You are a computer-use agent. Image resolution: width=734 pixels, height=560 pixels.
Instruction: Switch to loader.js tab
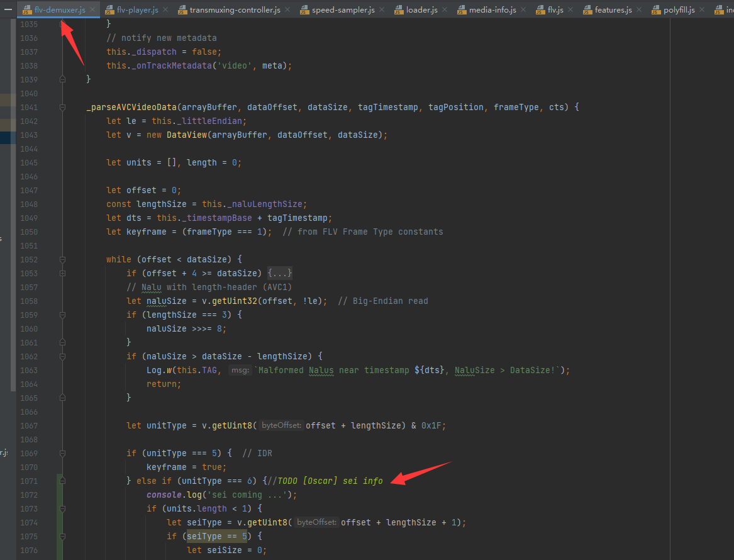pos(422,10)
